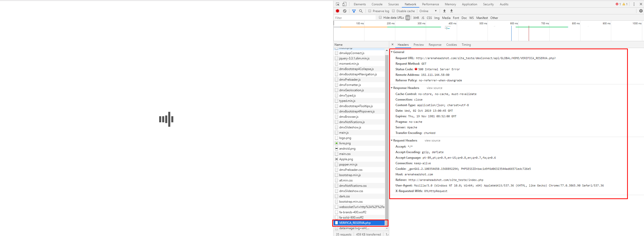Collapse the General section
Image resolution: width=644 pixels, height=236 pixels.
pyautogui.click(x=392, y=52)
